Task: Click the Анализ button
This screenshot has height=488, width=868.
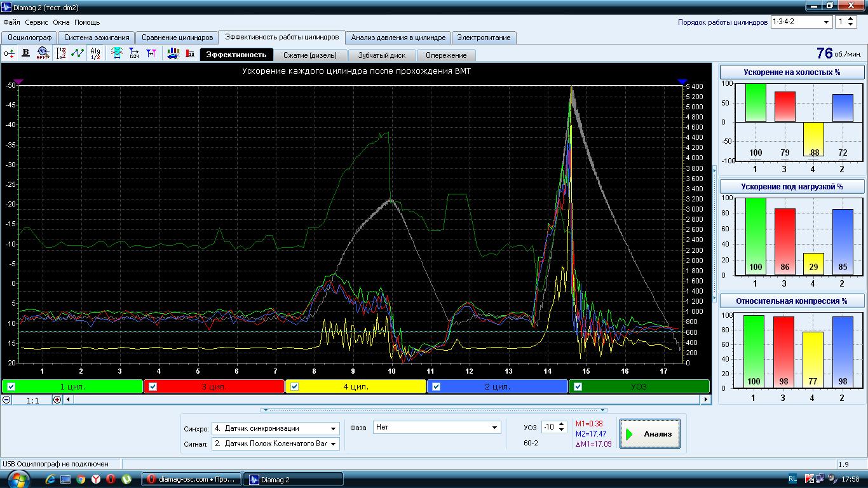Action: [649, 433]
